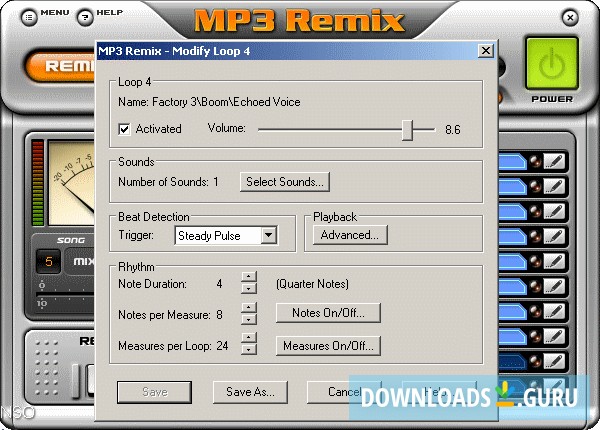Click the 8.6 volume value
The width and height of the screenshot is (600, 430).
453,130
